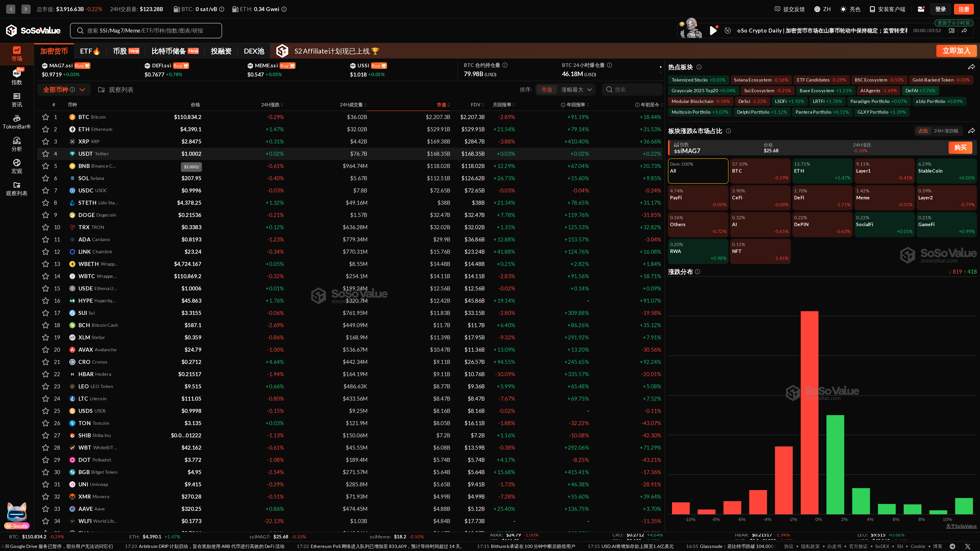
Task: Click the 注册 button
Action: pyautogui.click(x=964, y=9)
